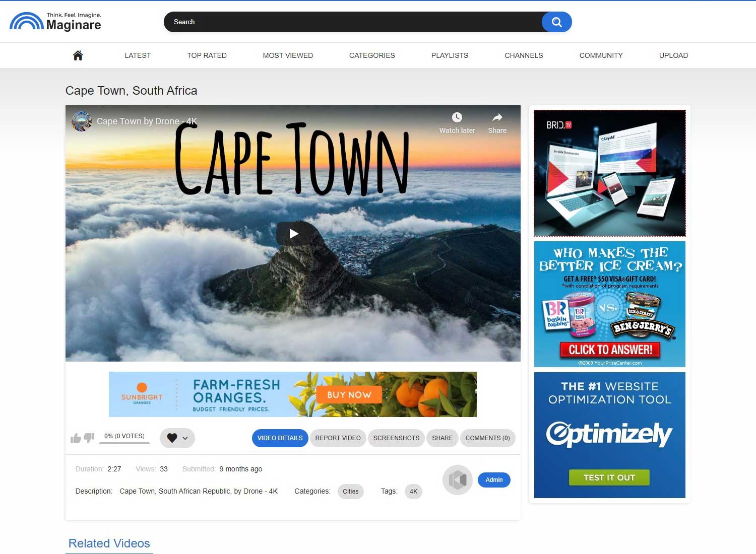Click the home icon in navigation bar

[x=78, y=55]
